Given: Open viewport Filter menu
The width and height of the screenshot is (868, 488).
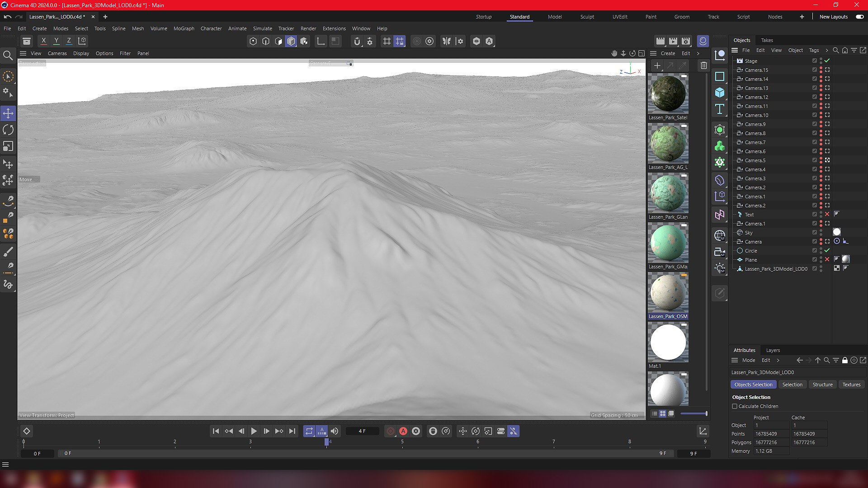Looking at the screenshot, I should click(125, 53).
